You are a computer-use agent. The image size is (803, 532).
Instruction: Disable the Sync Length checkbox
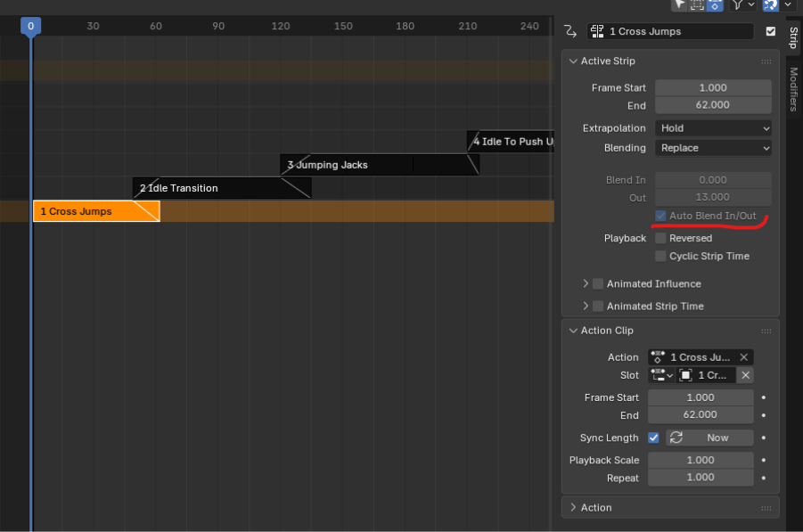(653, 438)
